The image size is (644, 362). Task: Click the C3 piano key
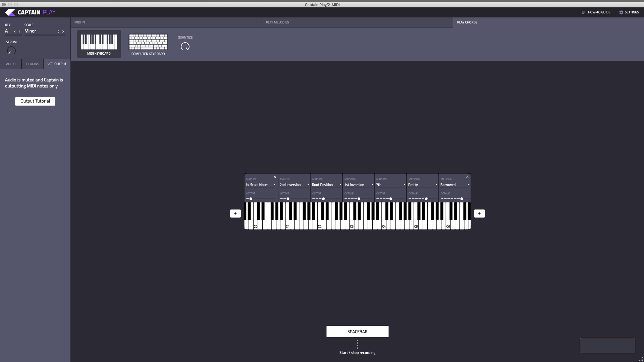pos(352,225)
